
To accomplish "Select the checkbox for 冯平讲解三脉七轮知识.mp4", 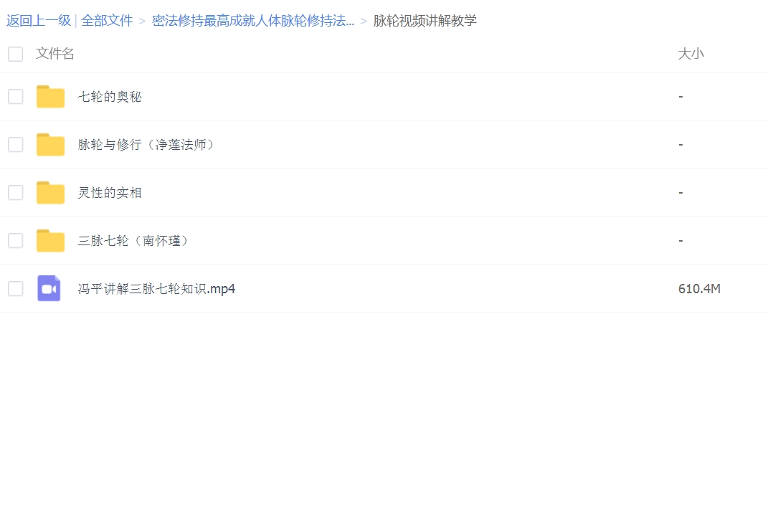I will (15, 289).
